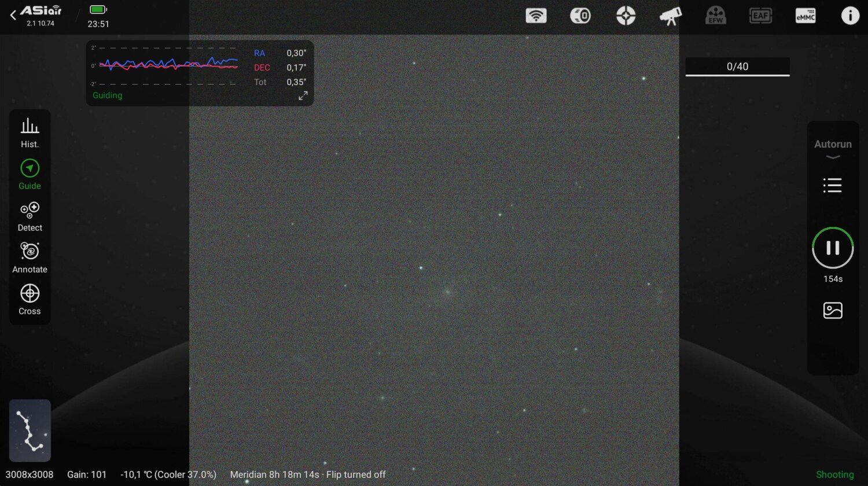The height and width of the screenshot is (486, 868).
Task: Open the guiding crosshair settings
Action: click(625, 16)
